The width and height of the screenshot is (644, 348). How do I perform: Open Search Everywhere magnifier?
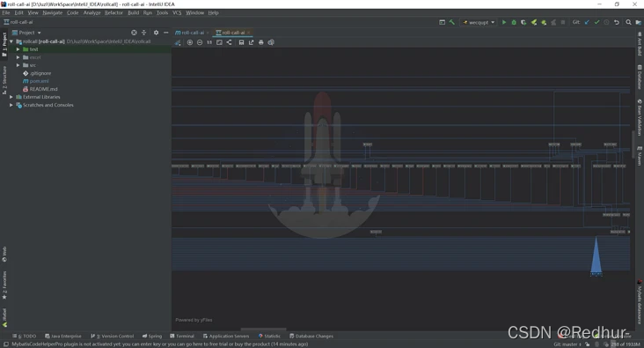coord(628,22)
